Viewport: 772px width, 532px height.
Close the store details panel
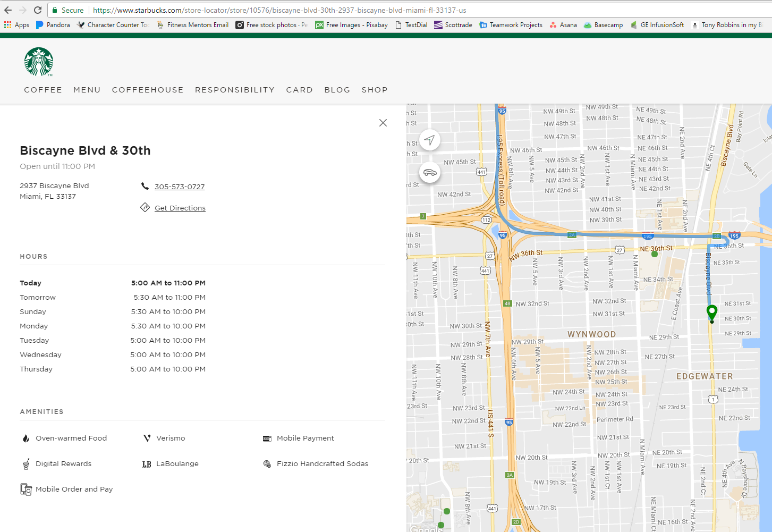383,123
